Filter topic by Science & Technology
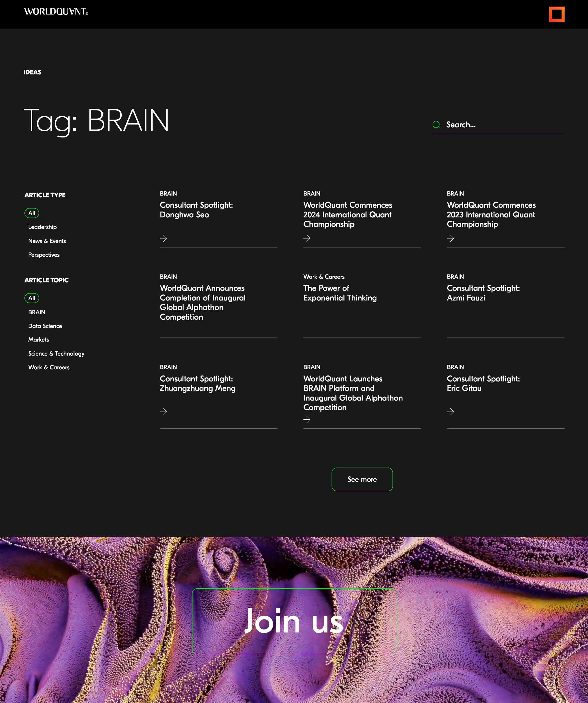The height and width of the screenshot is (703, 588). (56, 353)
